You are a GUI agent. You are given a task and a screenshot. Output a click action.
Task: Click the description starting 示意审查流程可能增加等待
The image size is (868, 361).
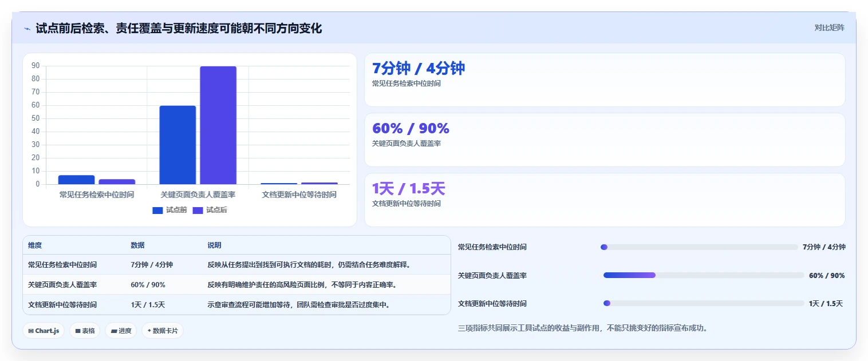click(x=299, y=305)
